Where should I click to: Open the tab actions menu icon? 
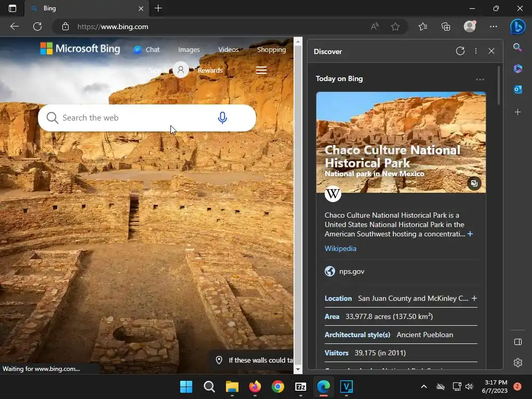pos(12,8)
